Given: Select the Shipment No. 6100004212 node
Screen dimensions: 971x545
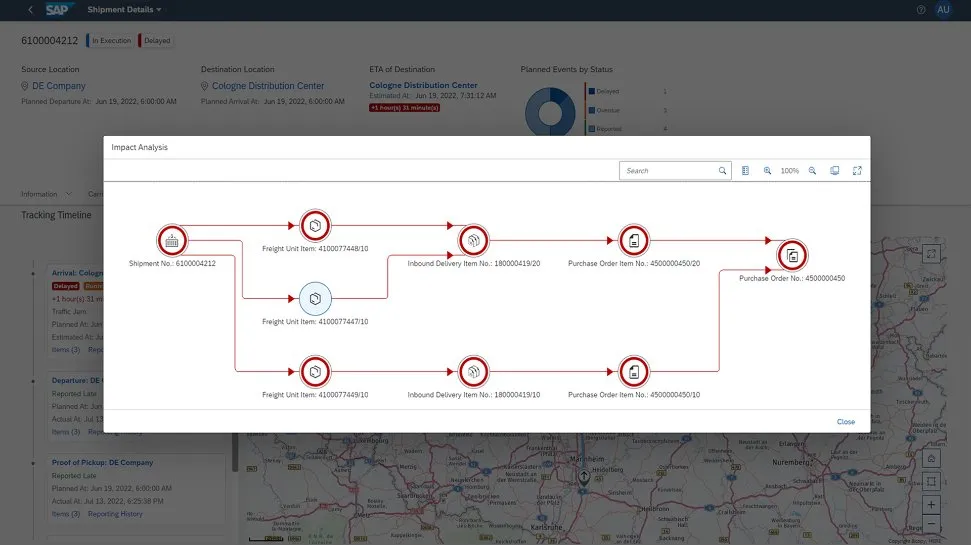Looking at the screenshot, I should 173,240.
